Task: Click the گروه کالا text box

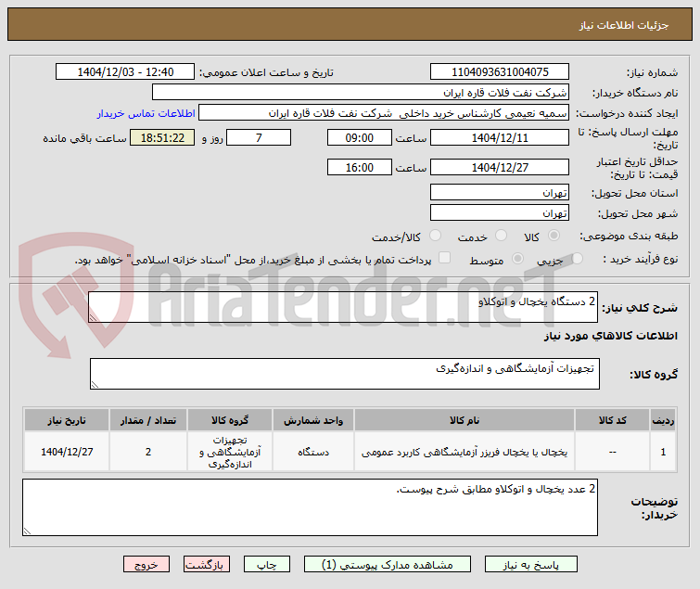Action: coord(345,374)
